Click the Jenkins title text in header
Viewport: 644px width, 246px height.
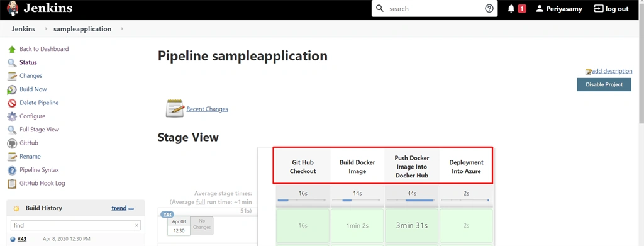click(48, 8)
